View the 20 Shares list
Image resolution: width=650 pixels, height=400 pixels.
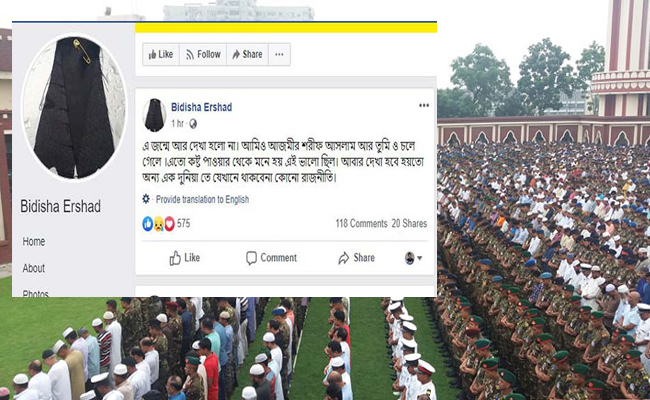409,223
